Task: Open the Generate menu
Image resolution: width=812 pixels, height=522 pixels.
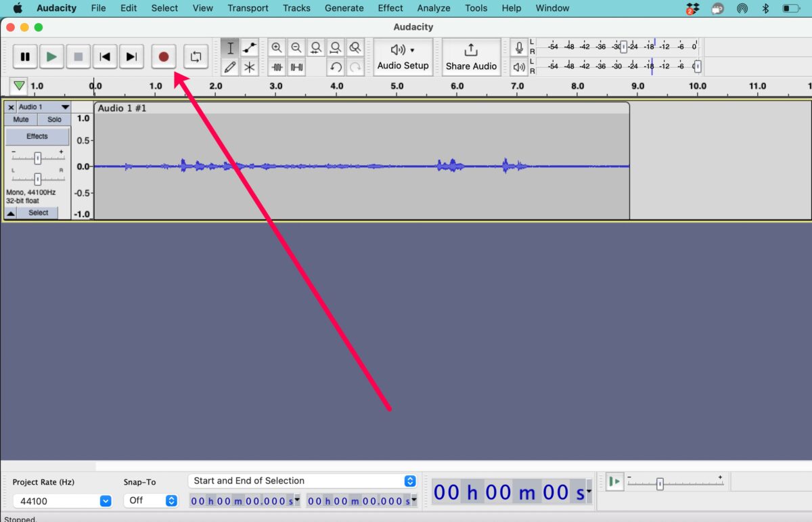Action: point(344,8)
